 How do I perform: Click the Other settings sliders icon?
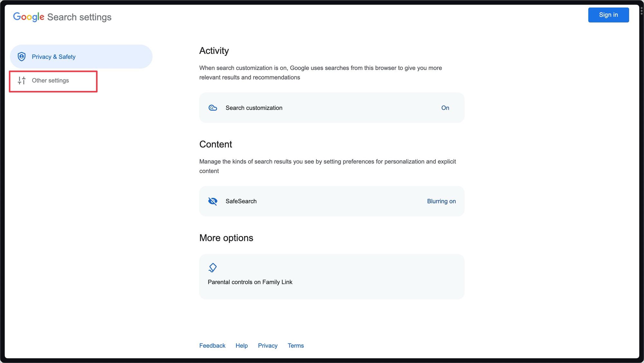click(22, 81)
